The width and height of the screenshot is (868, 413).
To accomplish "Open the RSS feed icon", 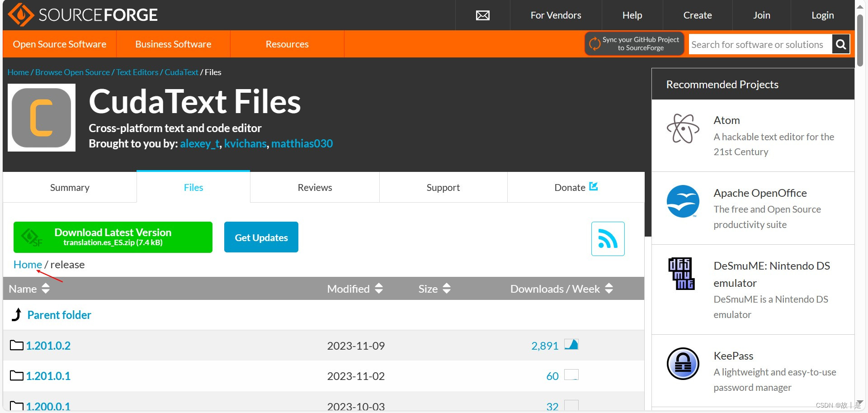I will (608, 239).
